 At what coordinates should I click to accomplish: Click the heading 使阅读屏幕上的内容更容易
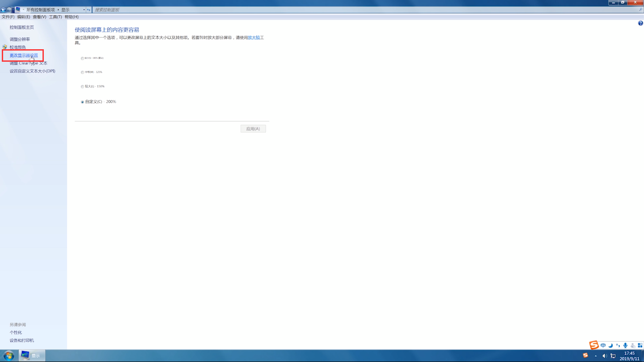(107, 30)
